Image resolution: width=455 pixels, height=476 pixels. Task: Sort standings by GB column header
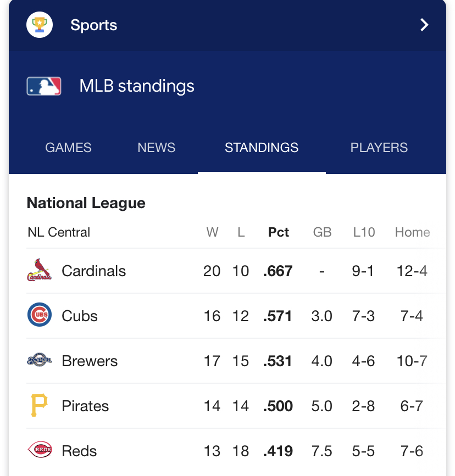tap(322, 232)
